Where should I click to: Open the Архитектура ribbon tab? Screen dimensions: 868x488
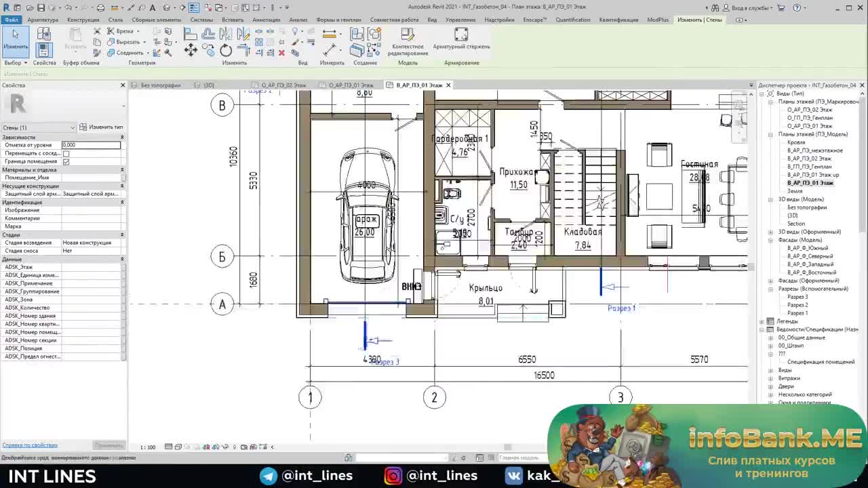(x=43, y=20)
